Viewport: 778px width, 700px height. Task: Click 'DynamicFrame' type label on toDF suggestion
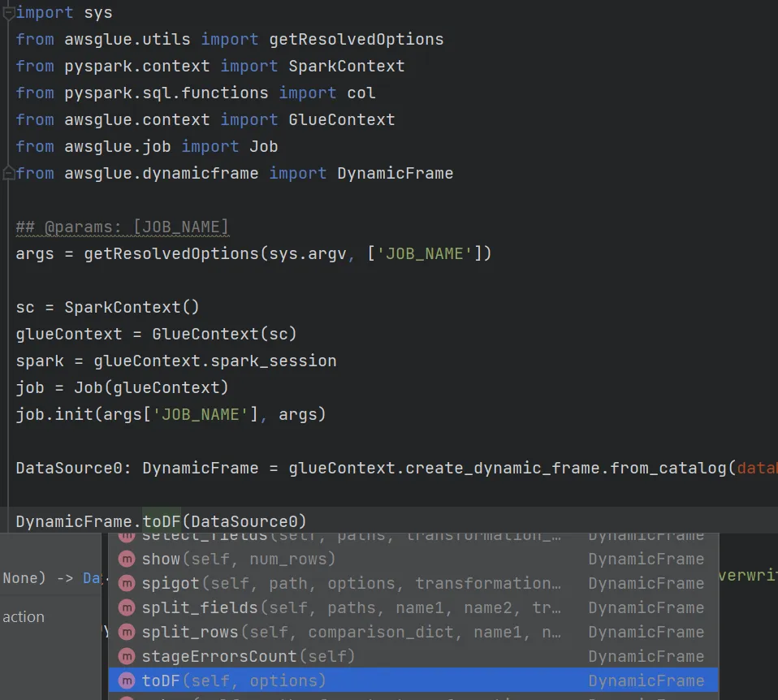point(646,681)
